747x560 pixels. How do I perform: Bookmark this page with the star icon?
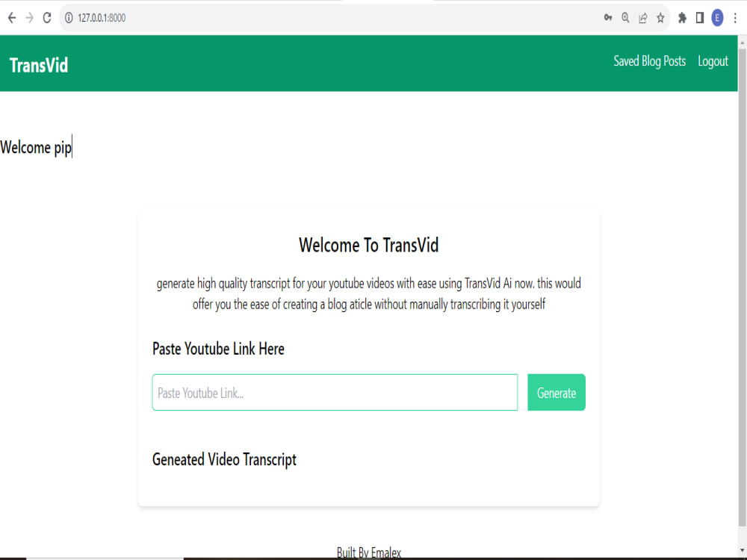pos(661,17)
